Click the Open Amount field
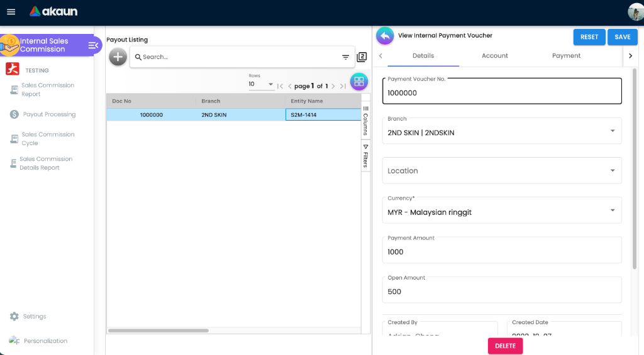Viewport: 644px width, 355px height. tap(502, 290)
